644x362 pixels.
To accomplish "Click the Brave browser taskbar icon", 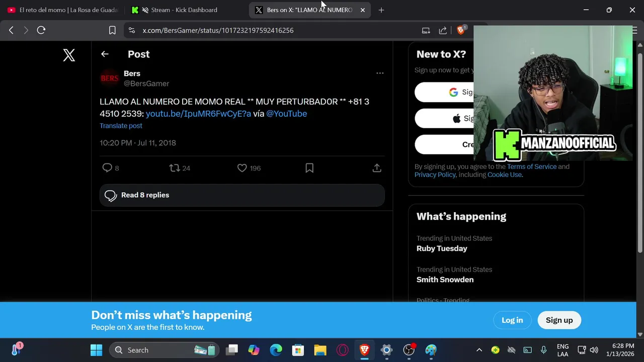I will pos(364,350).
